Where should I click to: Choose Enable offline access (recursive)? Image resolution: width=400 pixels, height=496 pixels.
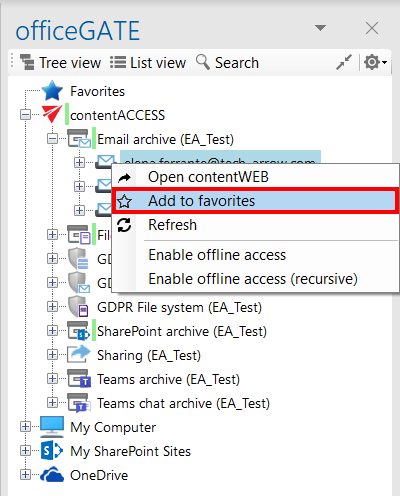pos(255,279)
